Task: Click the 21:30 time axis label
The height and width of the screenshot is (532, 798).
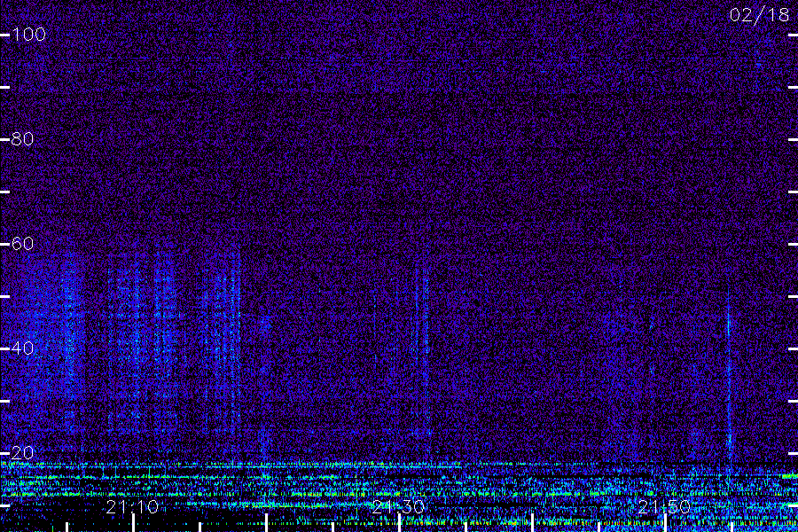Action: (x=398, y=506)
